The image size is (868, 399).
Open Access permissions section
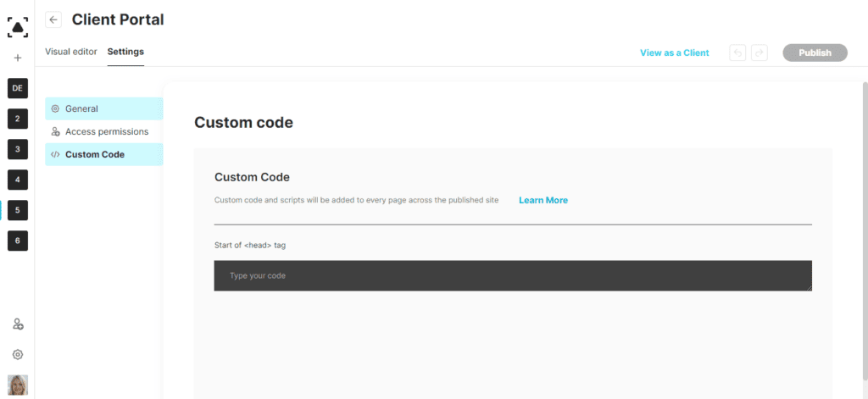104,131
